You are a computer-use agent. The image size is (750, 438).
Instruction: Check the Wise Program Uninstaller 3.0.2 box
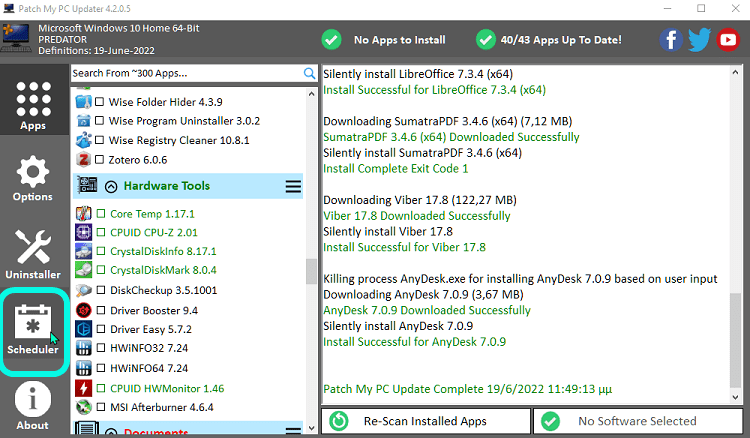click(x=99, y=121)
